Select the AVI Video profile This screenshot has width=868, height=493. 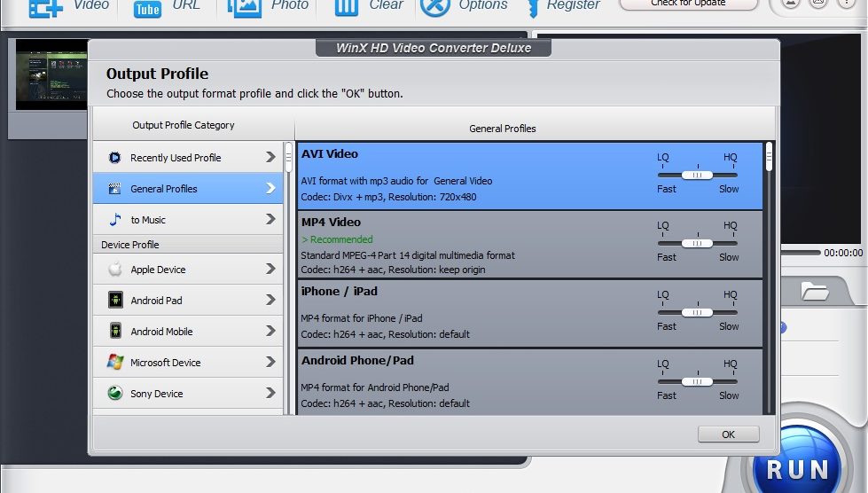530,176
